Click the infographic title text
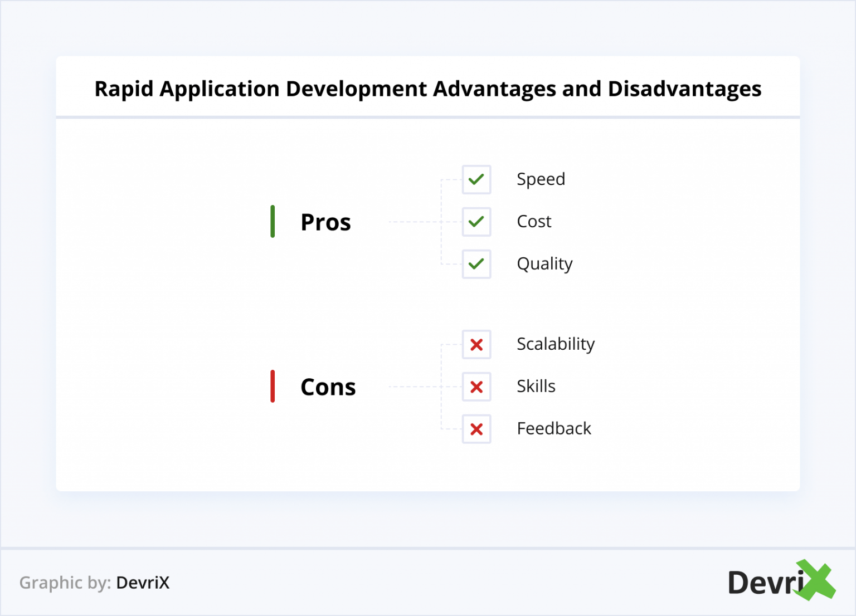 tap(427, 89)
